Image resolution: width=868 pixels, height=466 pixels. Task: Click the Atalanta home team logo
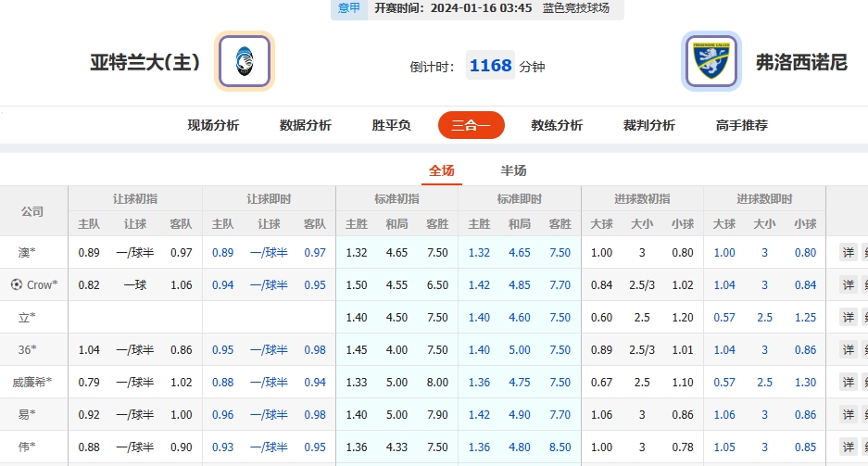point(245,62)
